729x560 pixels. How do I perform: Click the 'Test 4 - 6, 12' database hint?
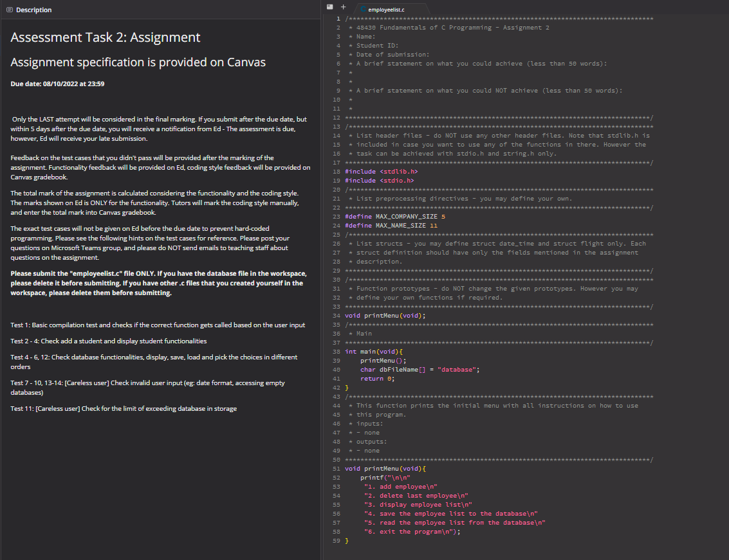(154, 361)
